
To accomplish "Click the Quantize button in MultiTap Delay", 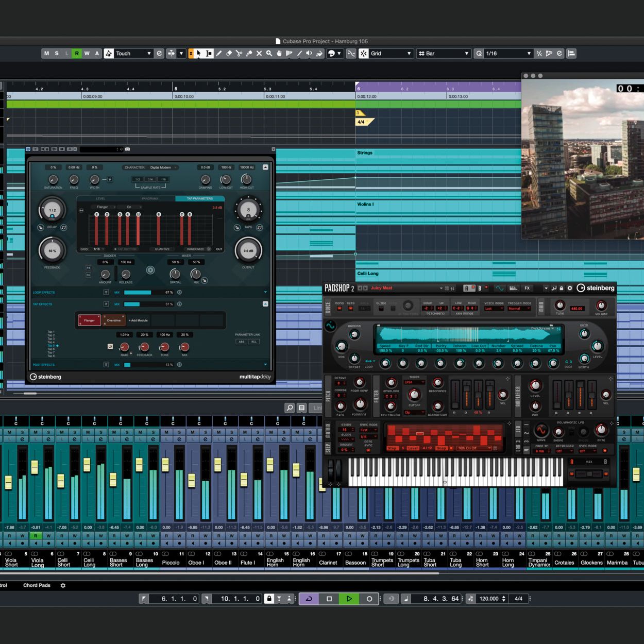I will click(x=162, y=249).
